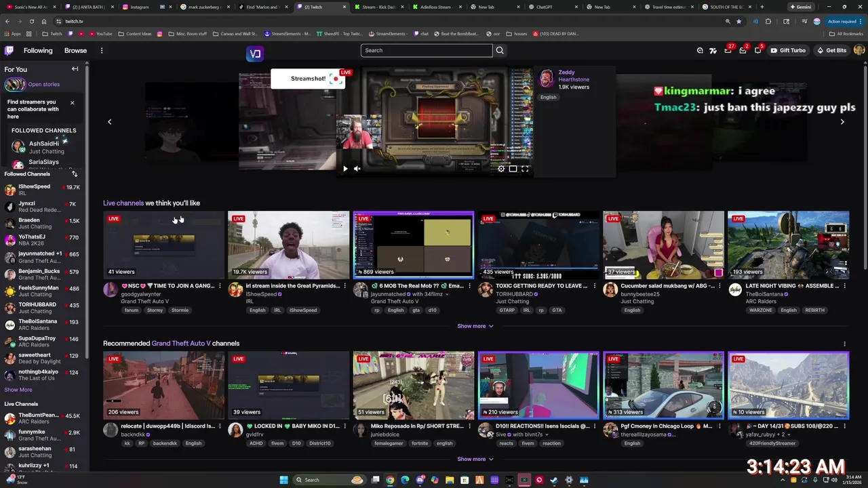Expand more live channels with Show more
This screenshot has height=488, width=868.
475,326
